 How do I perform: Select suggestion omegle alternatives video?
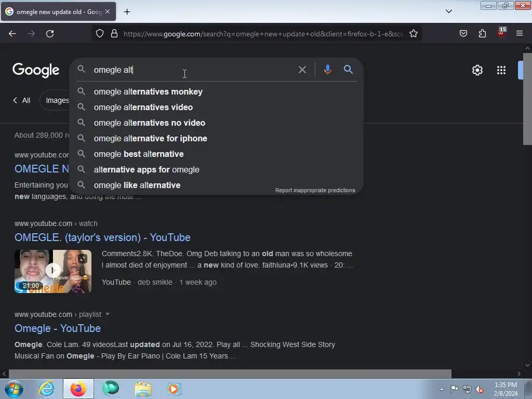point(216,107)
